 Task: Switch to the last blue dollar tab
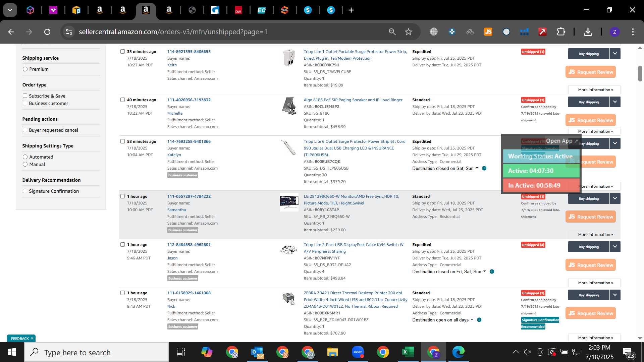[x=331, y=10]
